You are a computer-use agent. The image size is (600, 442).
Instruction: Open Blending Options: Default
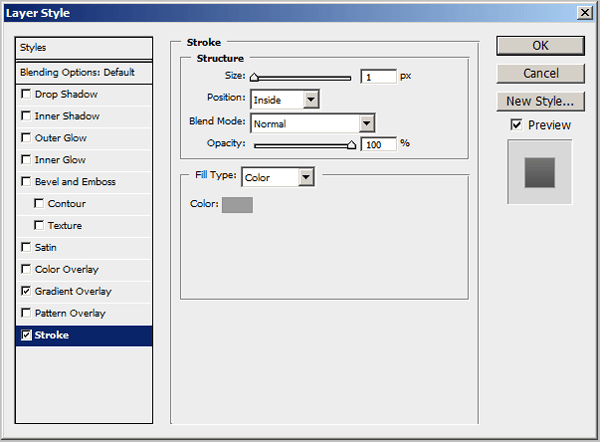pos(84,72)
